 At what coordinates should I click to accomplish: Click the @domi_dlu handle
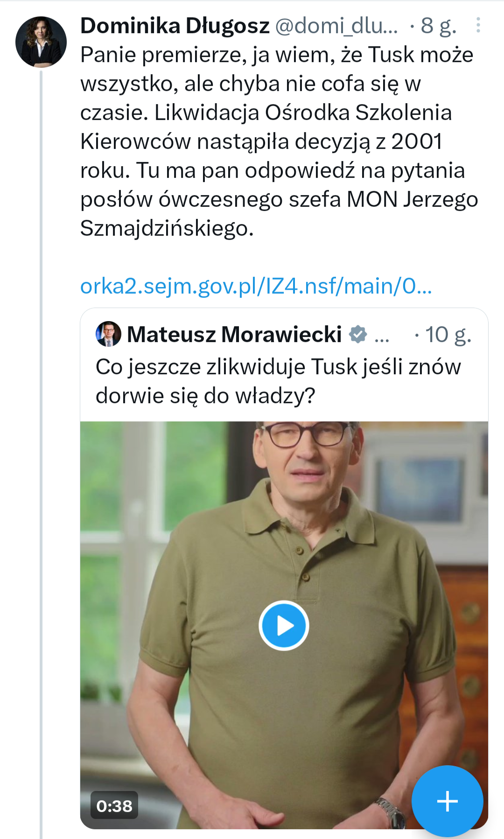336,26
